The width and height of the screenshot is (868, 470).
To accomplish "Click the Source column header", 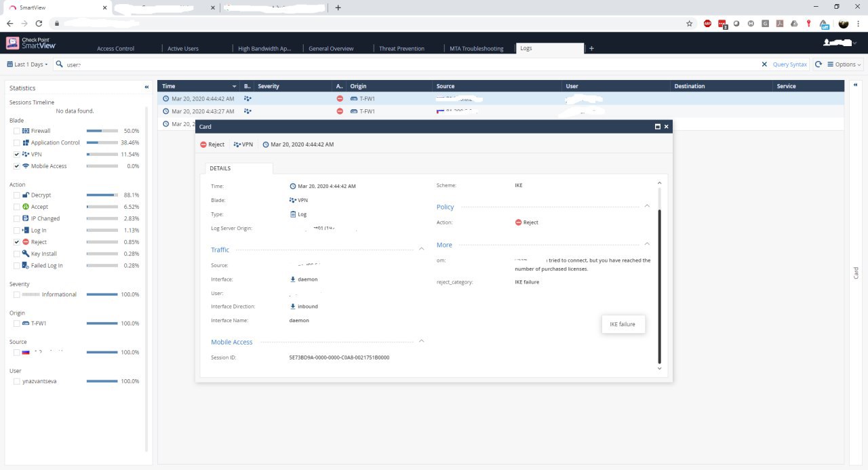I will coord(498,86).
